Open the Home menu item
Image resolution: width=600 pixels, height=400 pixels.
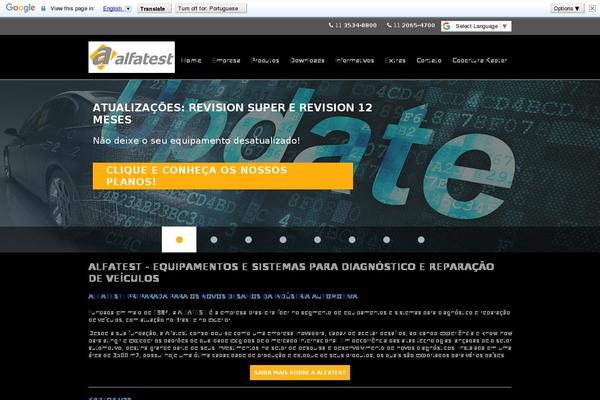191,60
